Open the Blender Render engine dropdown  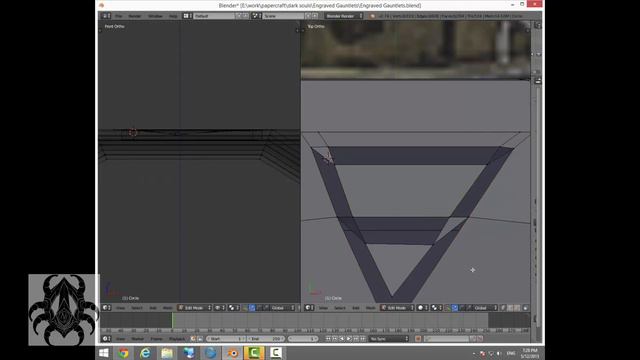(344, 16)
